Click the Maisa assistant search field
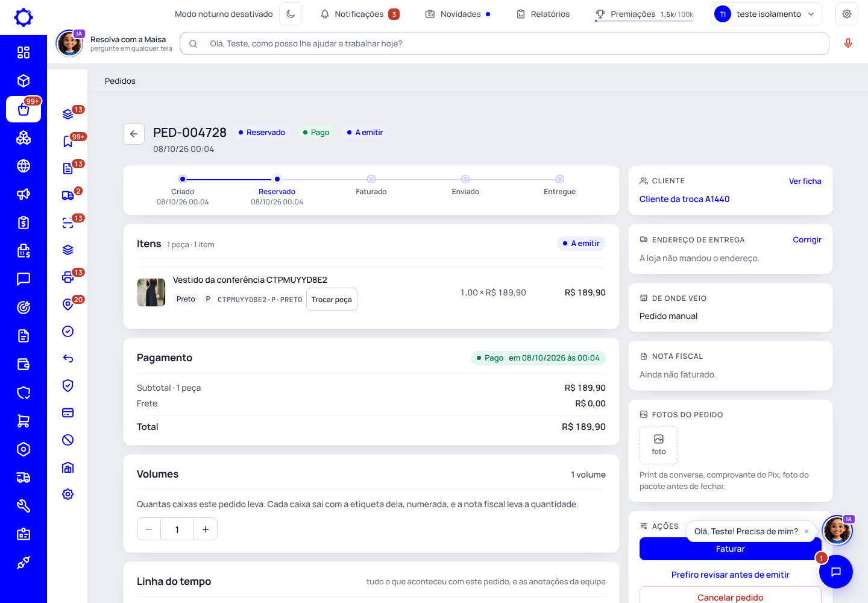 pos(505,43)
